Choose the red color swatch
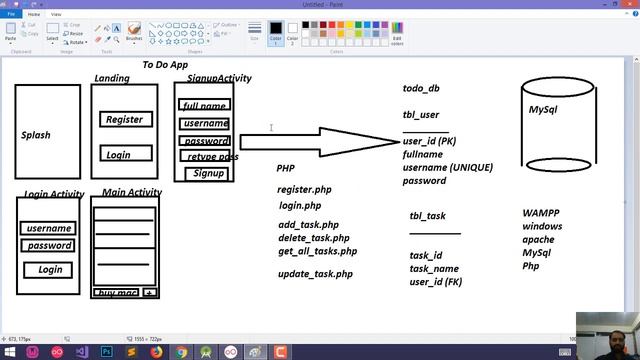 point(332,25)
